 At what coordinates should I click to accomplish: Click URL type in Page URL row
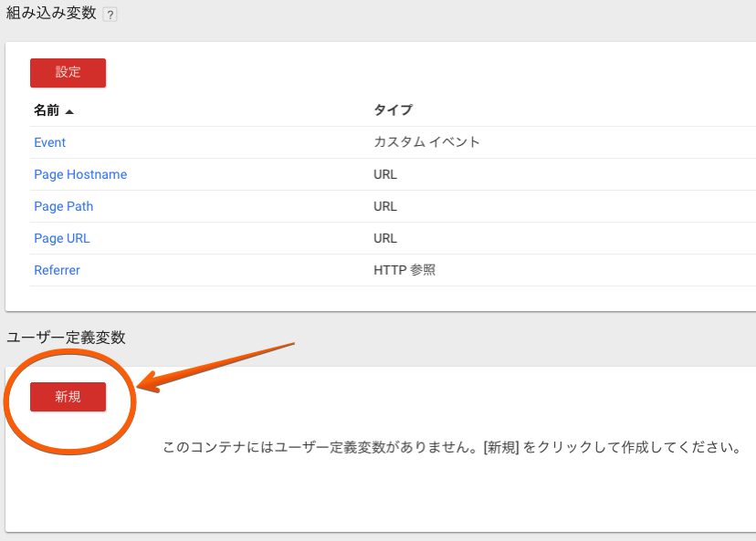point(385,238)
